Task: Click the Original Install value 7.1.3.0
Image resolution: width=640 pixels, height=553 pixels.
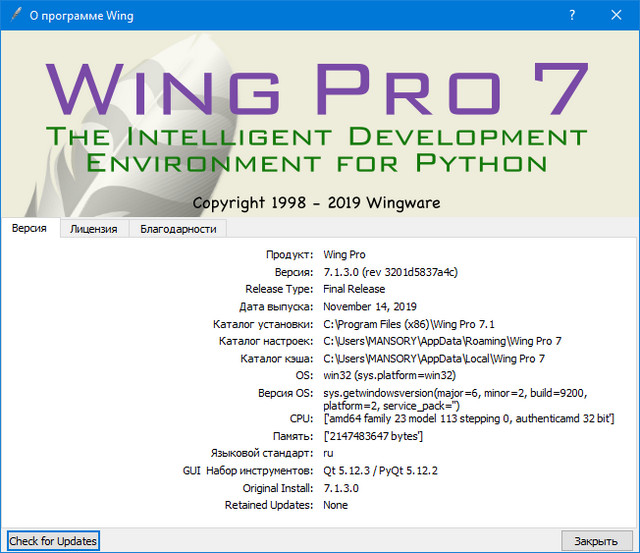Action: pyautogui.click(x=341, y=489)
